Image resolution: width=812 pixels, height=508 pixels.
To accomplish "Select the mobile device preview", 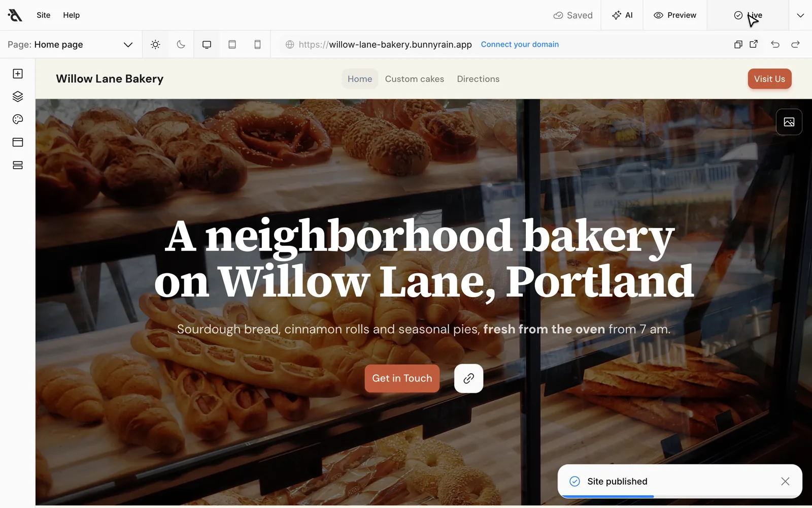I will point(257,44).
